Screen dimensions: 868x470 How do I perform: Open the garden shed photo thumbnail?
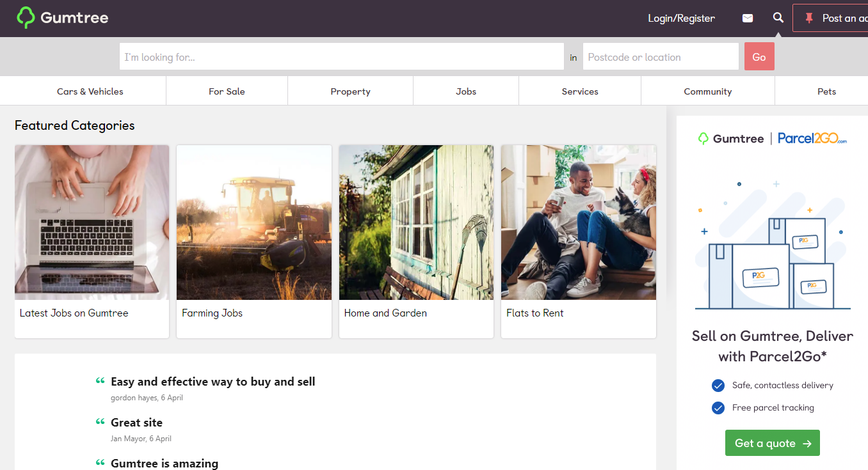tap(416, 223)
